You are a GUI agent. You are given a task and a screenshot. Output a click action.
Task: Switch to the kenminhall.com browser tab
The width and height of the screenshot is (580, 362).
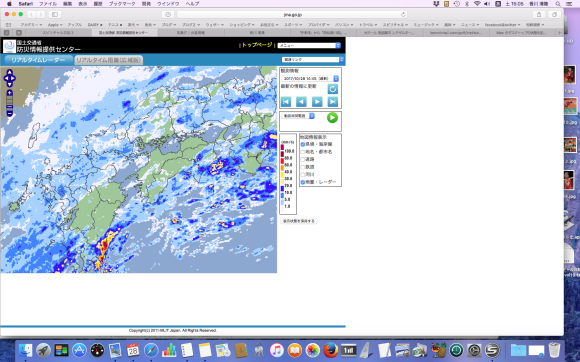456,33
